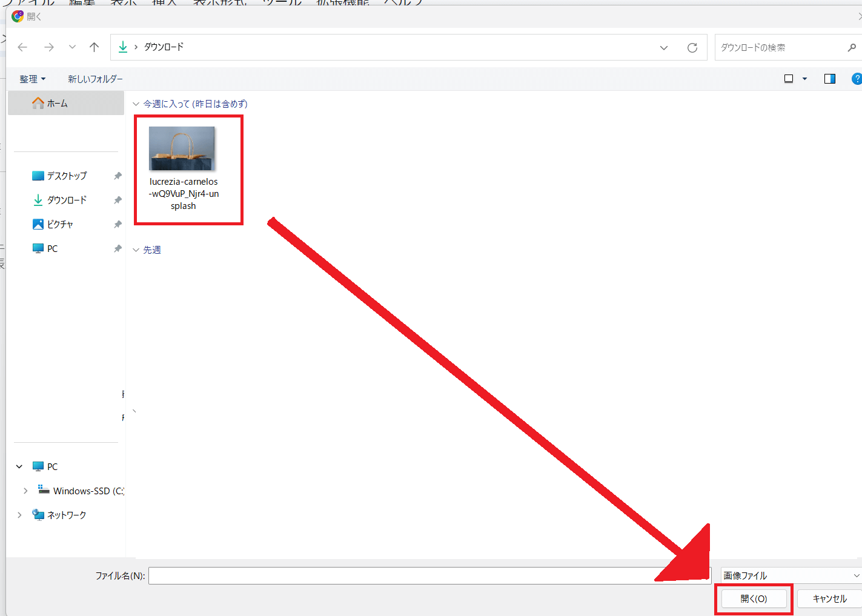Viewport: 862px width, 616px height.
Task: Open the 画像ファイル file type dropdown
Action: click(x=791, y=575)
